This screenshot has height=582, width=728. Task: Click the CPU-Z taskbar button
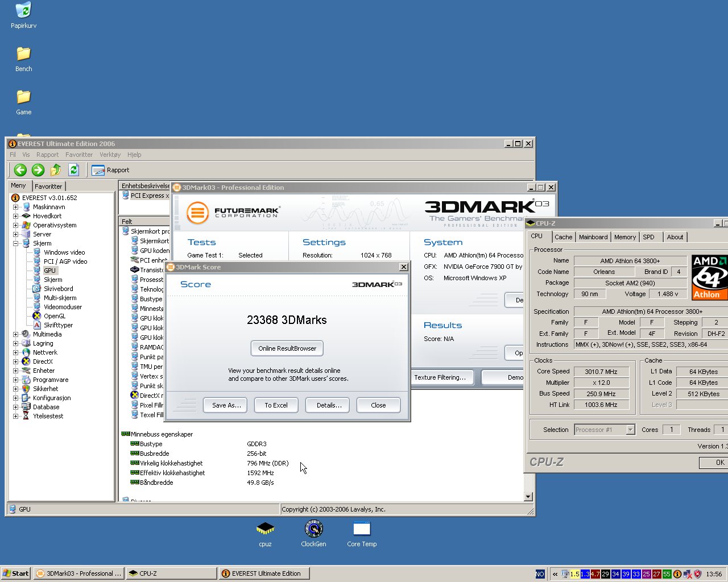[171, 573]
